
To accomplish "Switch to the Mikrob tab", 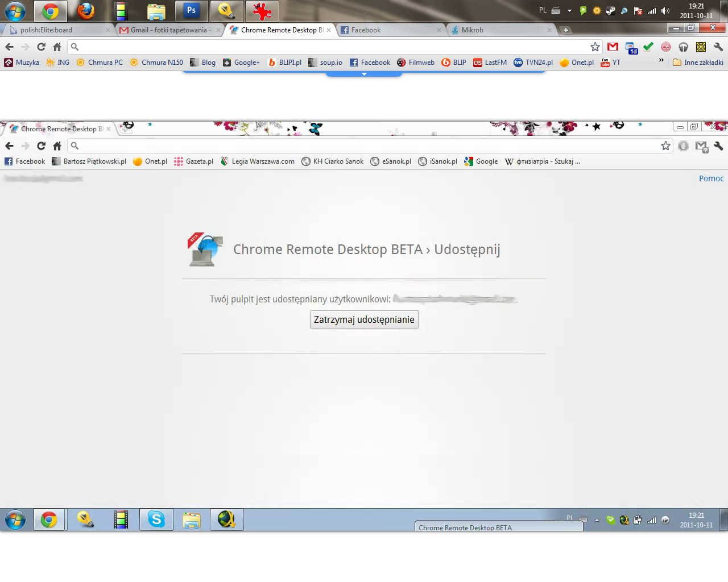I will pos(500,30).
